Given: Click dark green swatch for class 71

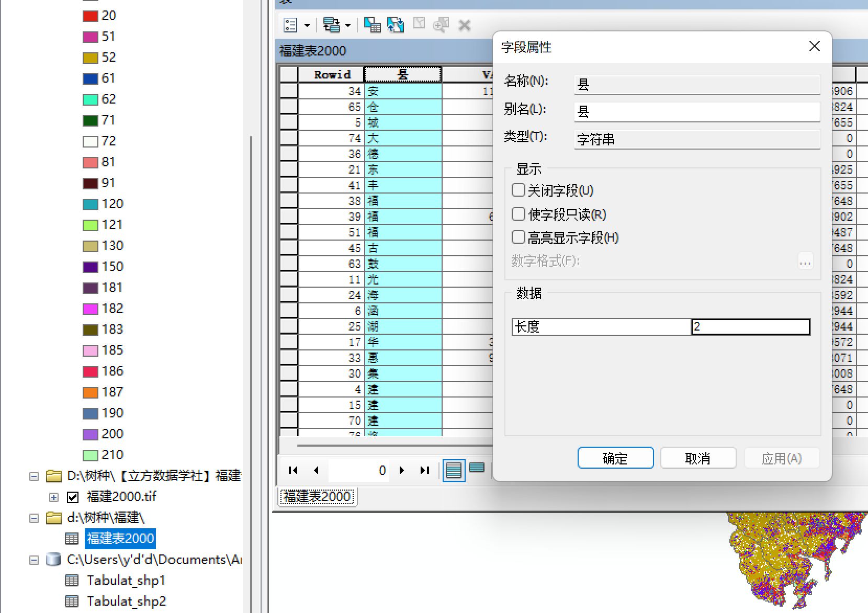Looking at the screenshot, I should coord(91,120).
